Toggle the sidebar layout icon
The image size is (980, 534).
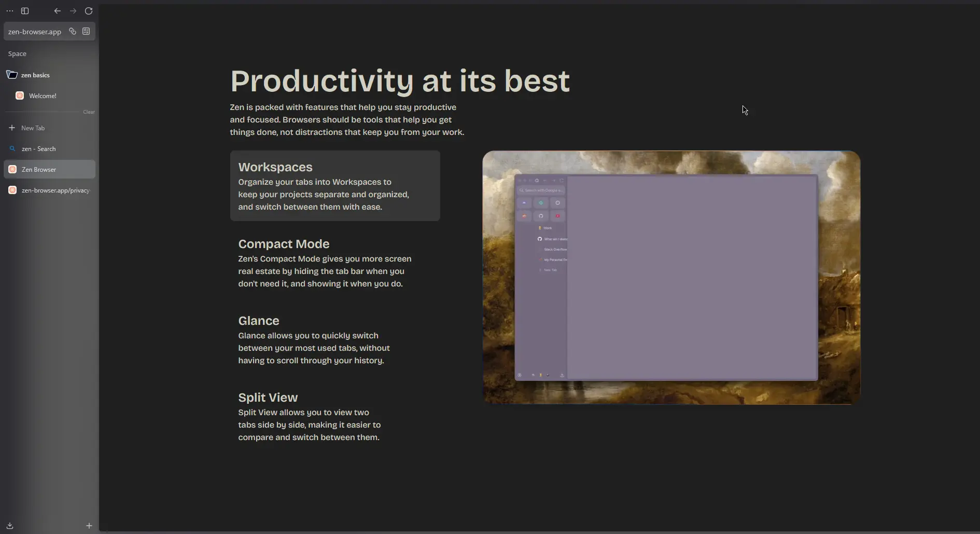coord(25,11)
